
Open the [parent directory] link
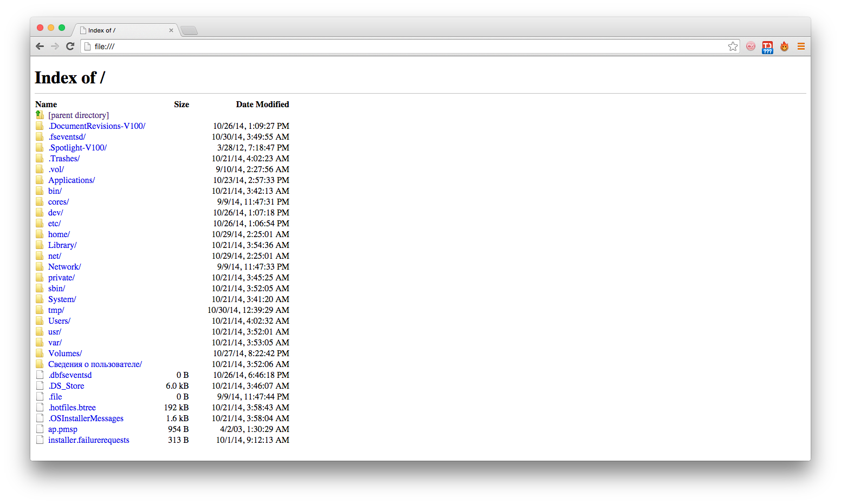click(78, 115)
